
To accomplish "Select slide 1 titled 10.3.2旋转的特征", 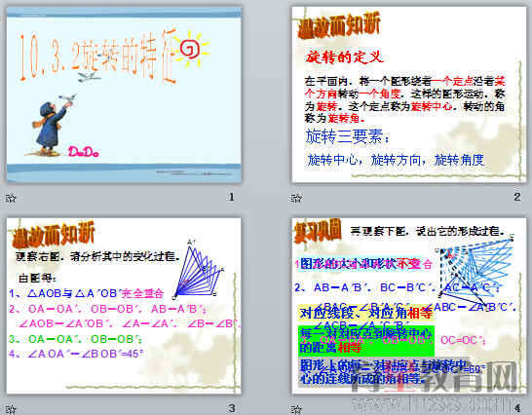I will pyautogui.click(x=124, y=94).
